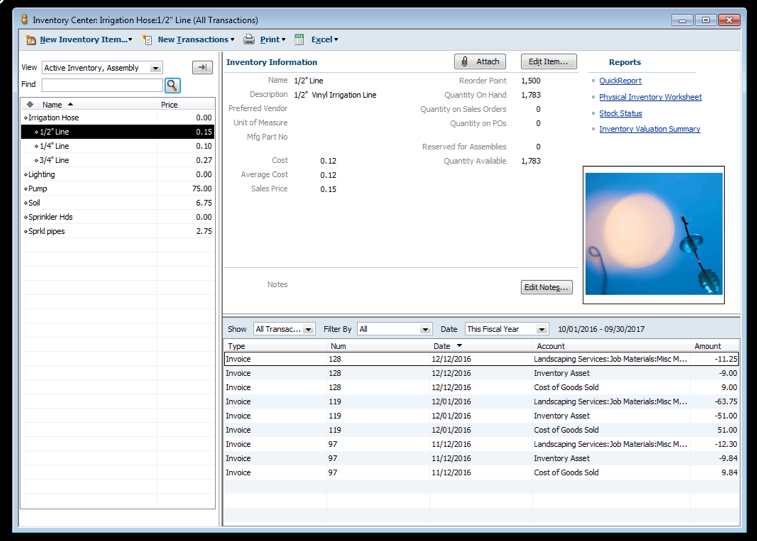
Task: Select Invoice 119 Landscaping Services row
Action: (x=481, y=402)
